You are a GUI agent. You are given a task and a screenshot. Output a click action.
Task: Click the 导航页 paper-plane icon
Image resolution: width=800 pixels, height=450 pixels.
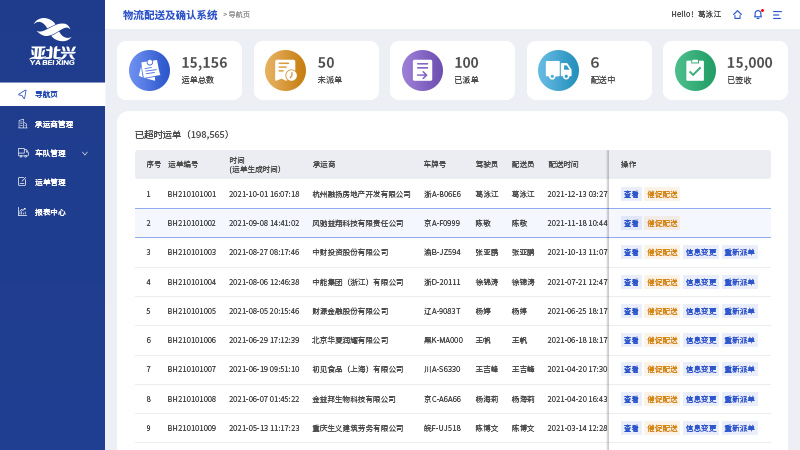(x=22, y=94)
